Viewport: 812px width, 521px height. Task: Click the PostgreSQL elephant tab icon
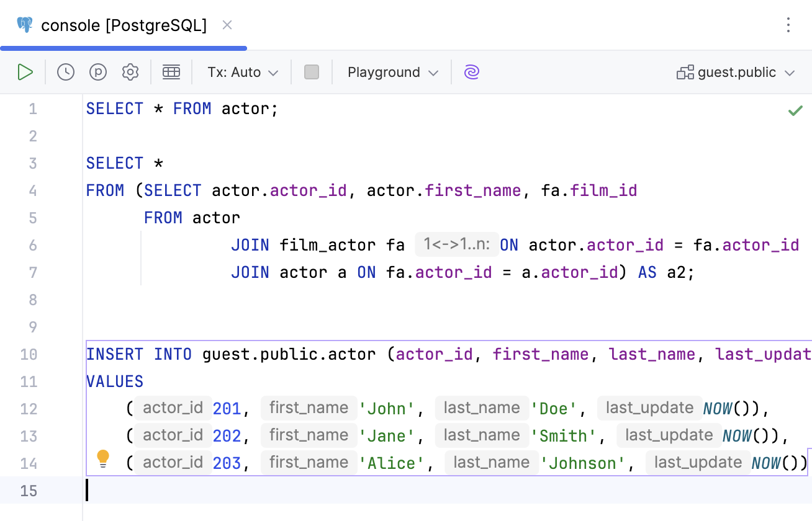25,25
